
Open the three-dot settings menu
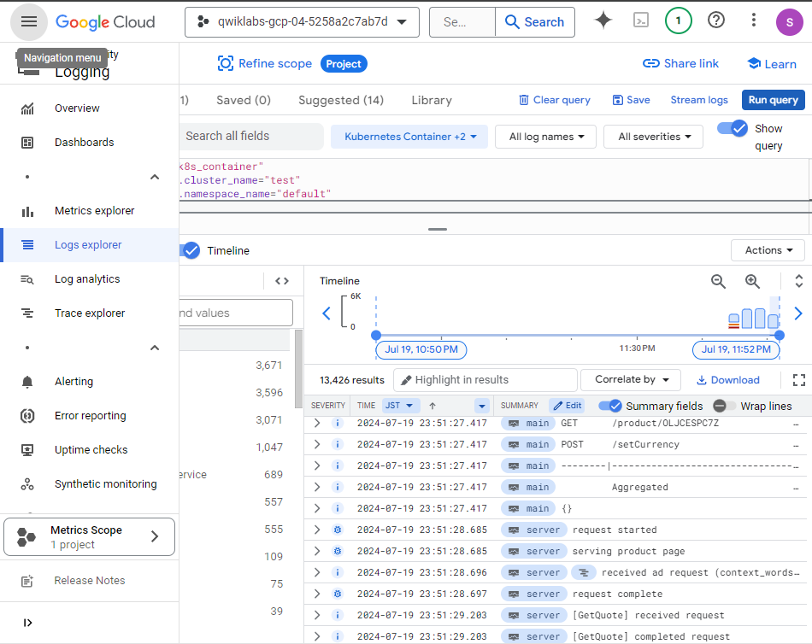point(754,20)
